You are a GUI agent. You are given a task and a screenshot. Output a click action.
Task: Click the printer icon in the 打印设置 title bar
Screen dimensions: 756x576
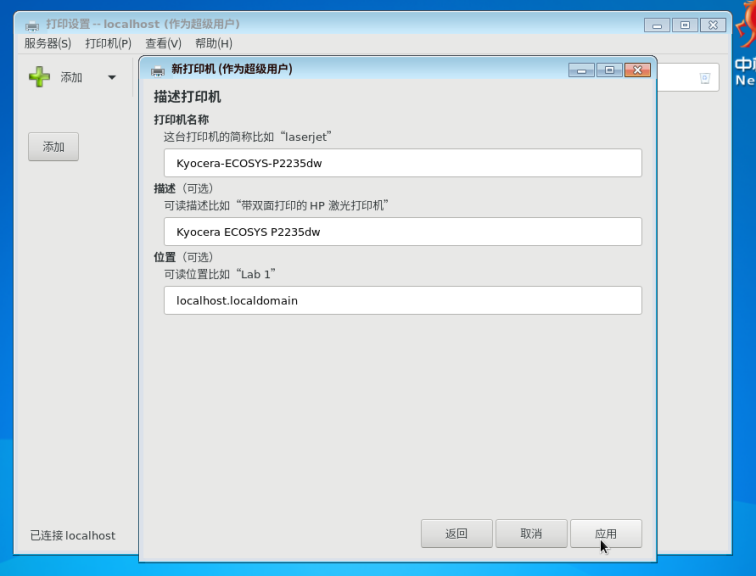click(x=32, y=24)
